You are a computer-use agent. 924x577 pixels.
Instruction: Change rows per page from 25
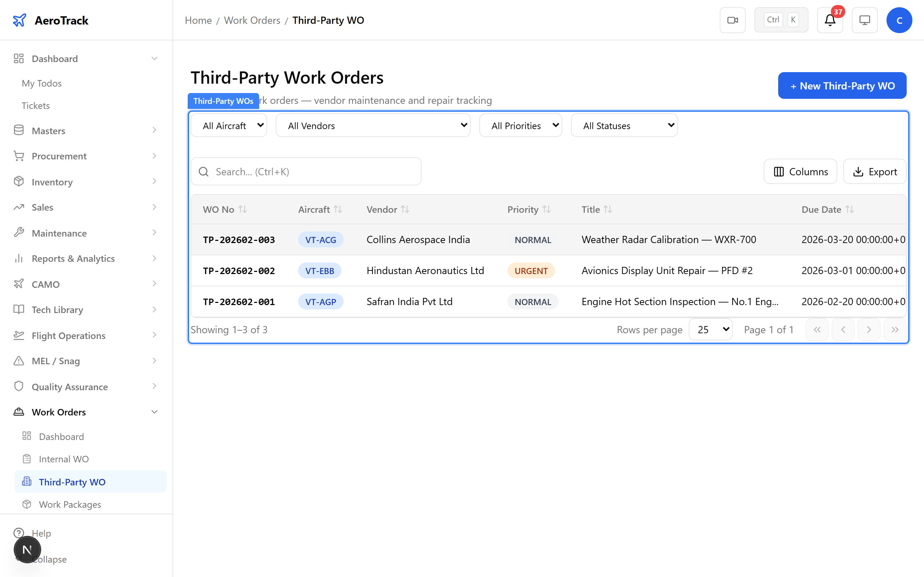(710, 329)
